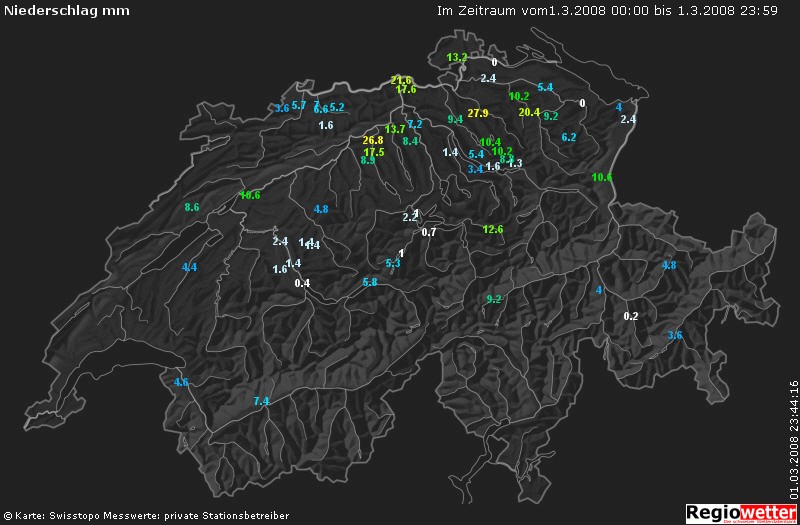Click the 12.6 green station value
This screenshot has width=800, height=525.
pos(493,229)
